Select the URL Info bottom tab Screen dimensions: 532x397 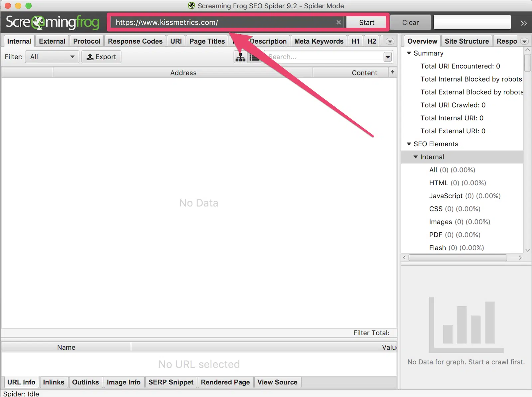tap(21, 382)
